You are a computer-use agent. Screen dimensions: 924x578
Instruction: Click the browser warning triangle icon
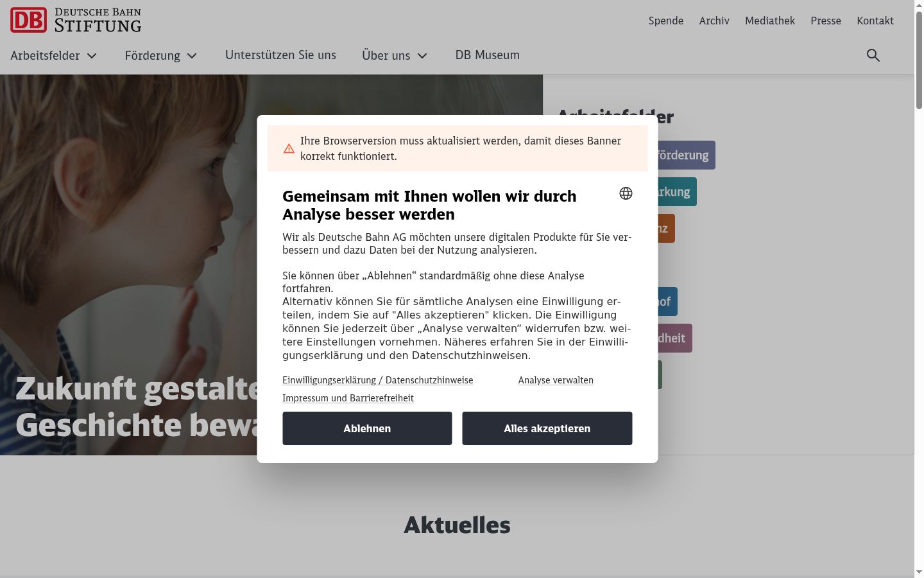289,149
